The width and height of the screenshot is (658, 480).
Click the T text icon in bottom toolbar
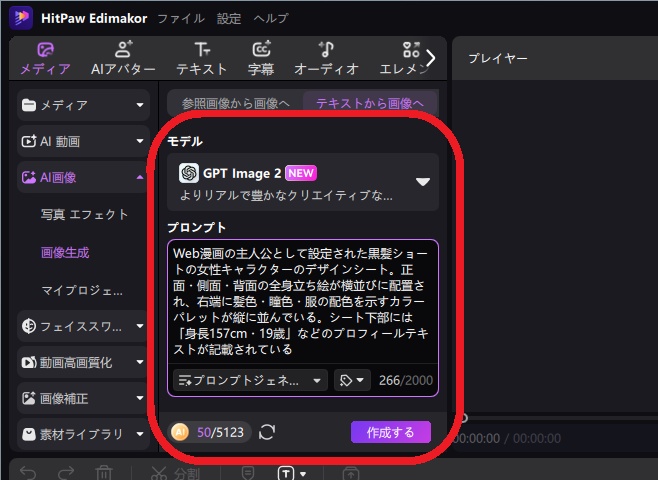[x=286, y=473]
